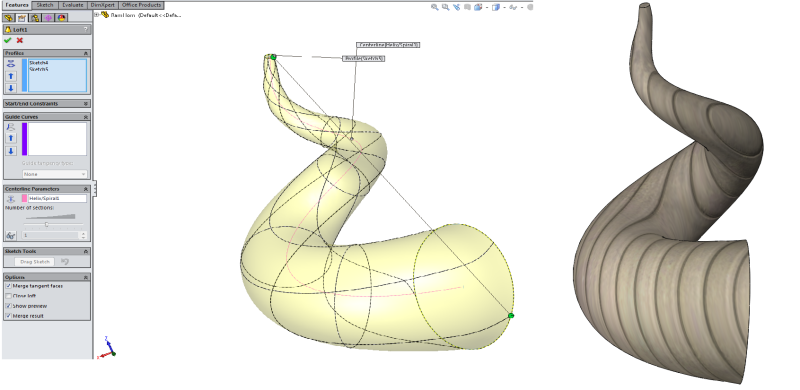Image resolution: width=800 pixels, height=390 pixels.
Task: Click the undo sketch drag icon
Action: [65, 261]
